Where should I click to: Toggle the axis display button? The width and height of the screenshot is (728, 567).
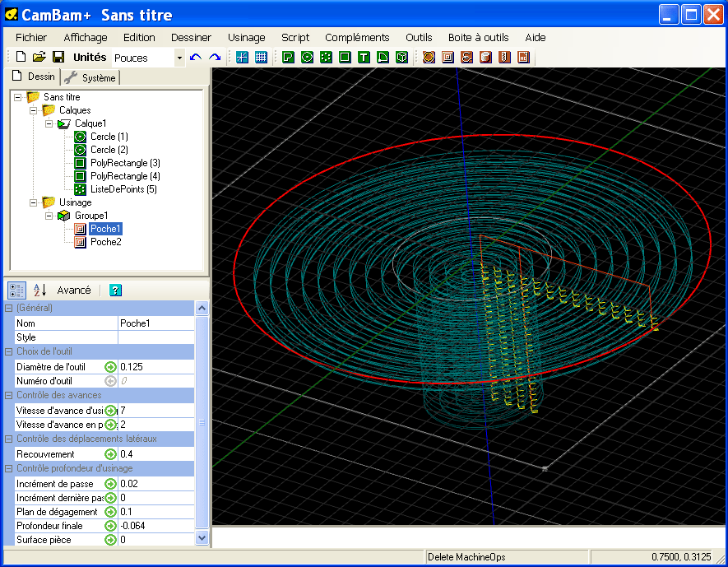[x=242, y=57]
